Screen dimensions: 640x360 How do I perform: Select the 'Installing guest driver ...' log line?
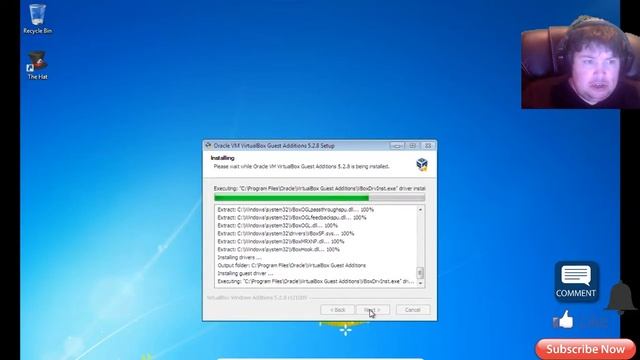[245, 273]
